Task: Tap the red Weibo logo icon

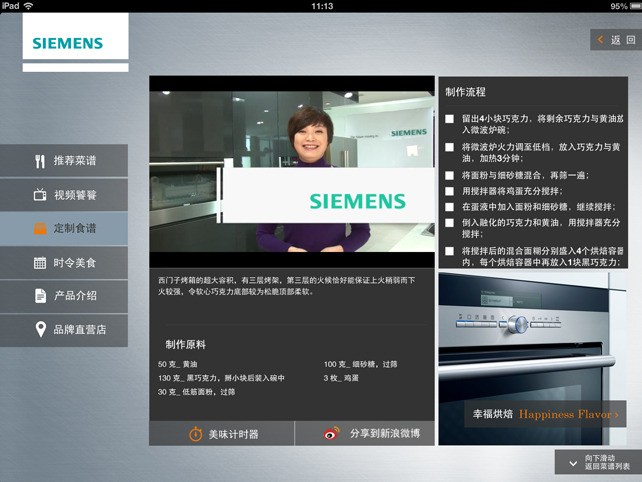Action: [x=332, y=434]
